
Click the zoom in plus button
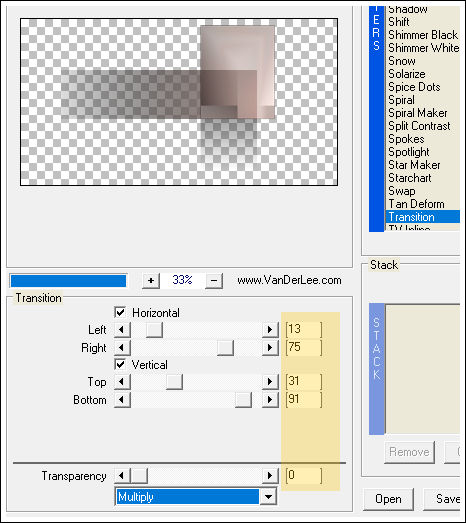tap(151, 281)
